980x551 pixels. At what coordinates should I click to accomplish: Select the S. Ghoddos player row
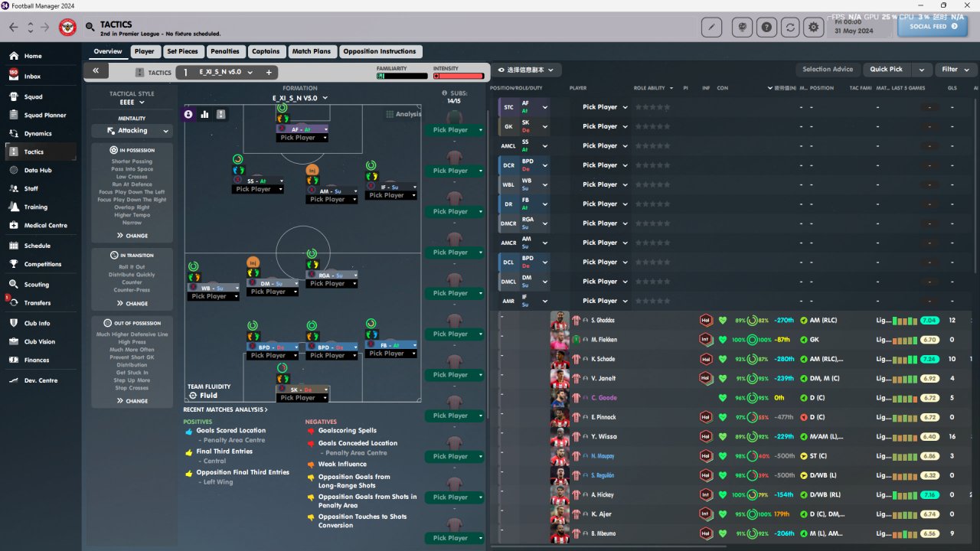733,321
